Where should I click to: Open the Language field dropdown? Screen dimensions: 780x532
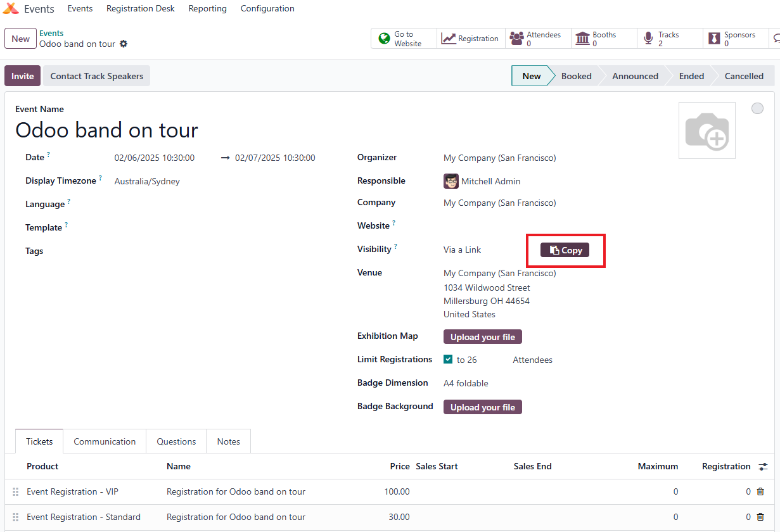226,205
